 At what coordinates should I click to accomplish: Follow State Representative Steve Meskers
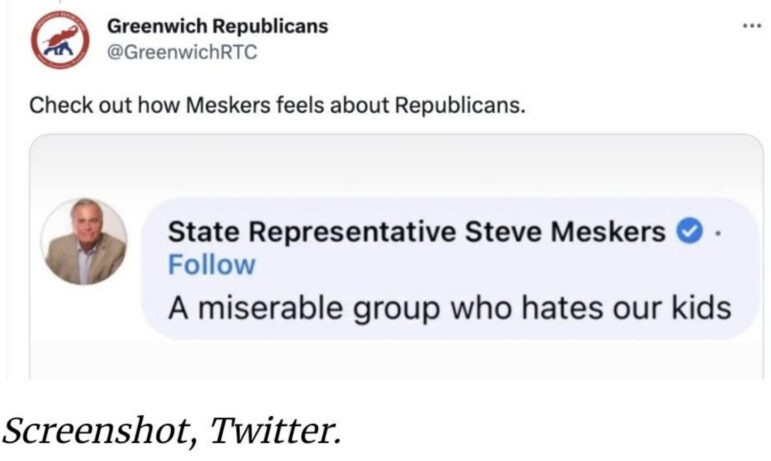coord(211,265)
